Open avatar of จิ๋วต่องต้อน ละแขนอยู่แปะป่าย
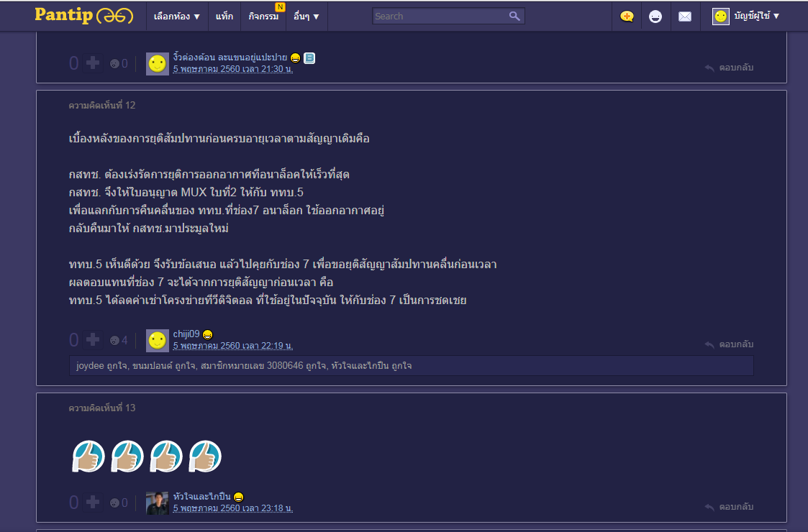 (157, 64)
